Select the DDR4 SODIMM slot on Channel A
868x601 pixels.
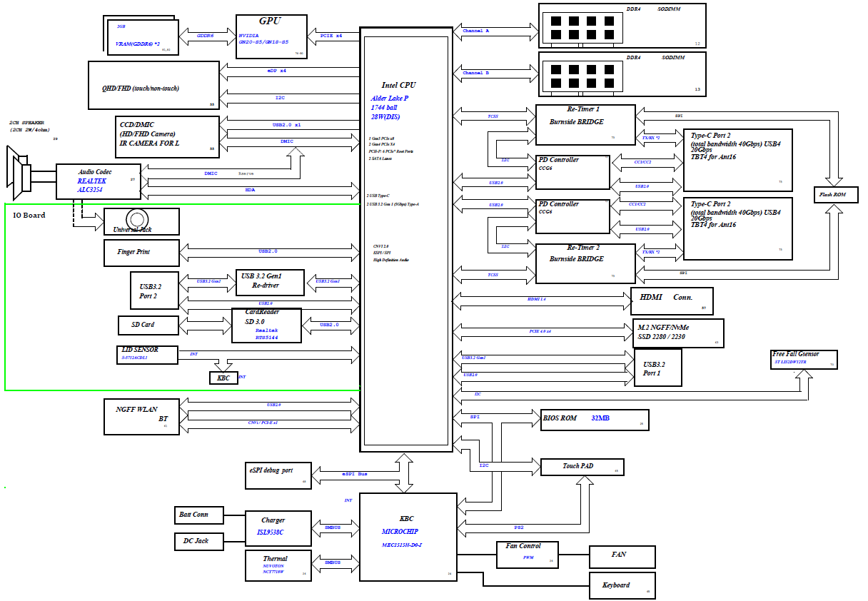(x=622, y=26)
